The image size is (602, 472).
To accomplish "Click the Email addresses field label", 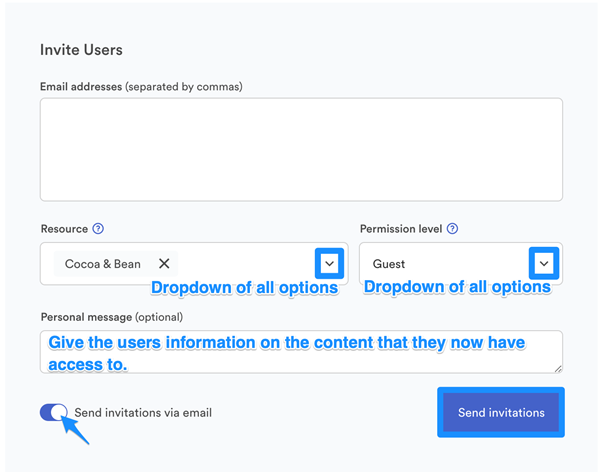I will (141, 87).
